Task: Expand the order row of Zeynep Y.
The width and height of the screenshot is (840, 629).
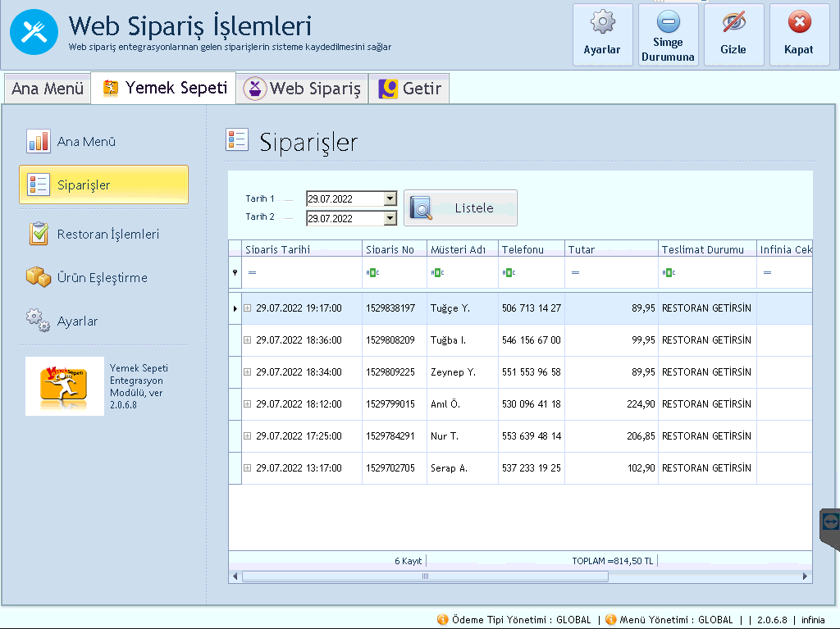Action: pyautogui.click(x=248, y=371)
